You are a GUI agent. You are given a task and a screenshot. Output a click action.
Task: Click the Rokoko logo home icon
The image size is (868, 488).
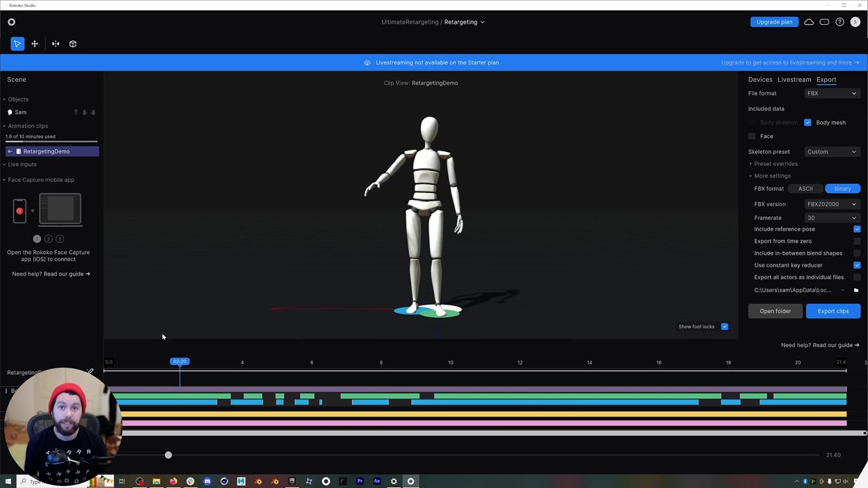click(x=11, y=22)
